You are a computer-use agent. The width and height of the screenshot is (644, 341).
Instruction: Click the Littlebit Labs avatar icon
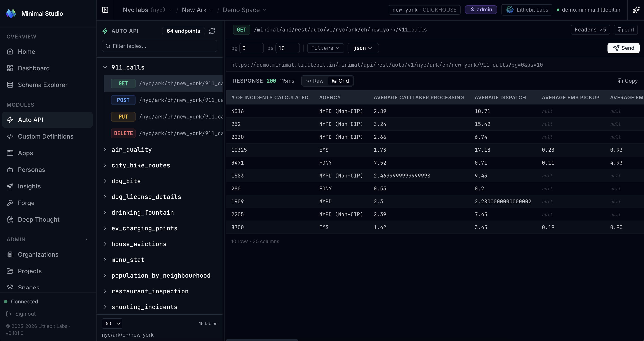pos(509,10)
